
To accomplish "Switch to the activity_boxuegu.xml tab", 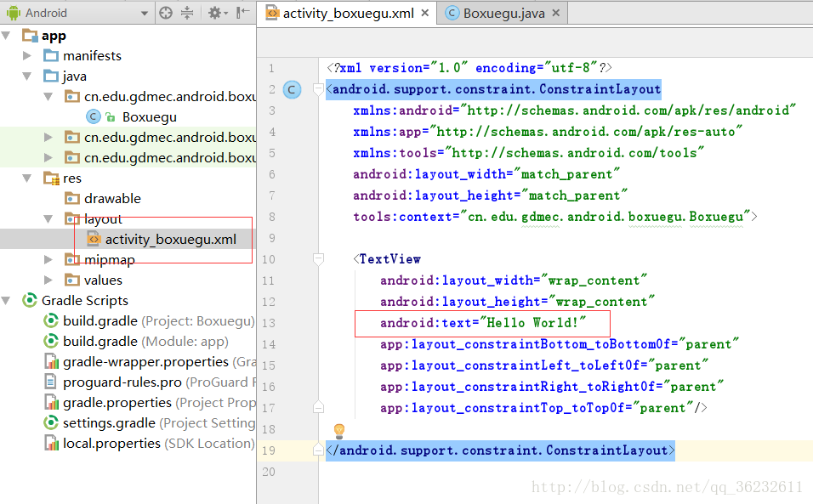I will (348, 14).
